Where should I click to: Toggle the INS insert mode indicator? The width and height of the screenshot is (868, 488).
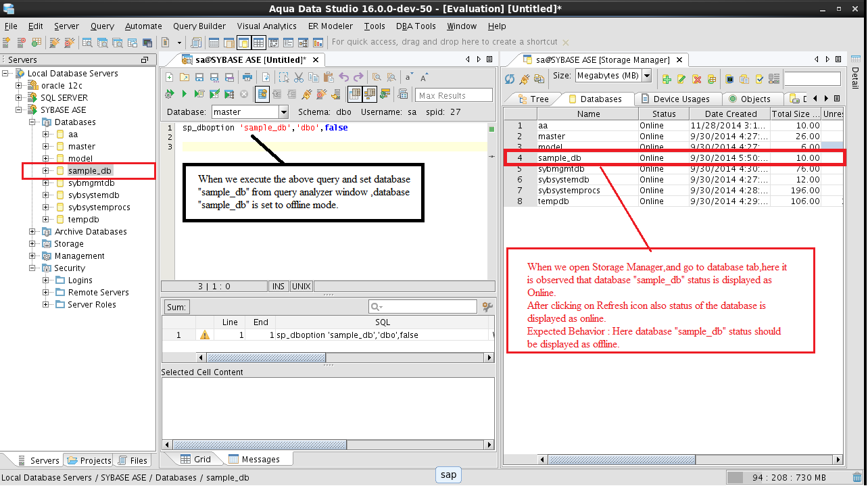coord(278,286)
